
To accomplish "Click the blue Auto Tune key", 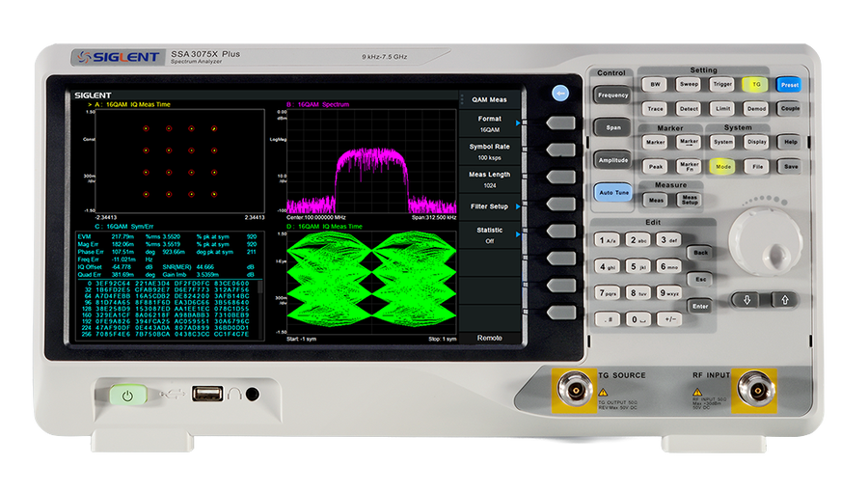I will coord(613,192).
